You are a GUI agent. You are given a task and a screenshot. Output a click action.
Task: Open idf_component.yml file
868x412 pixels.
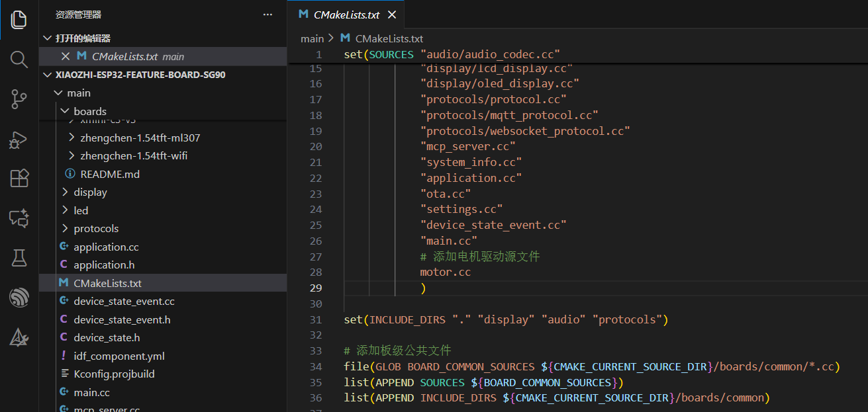pyautogui.click(x=119, y=356)
